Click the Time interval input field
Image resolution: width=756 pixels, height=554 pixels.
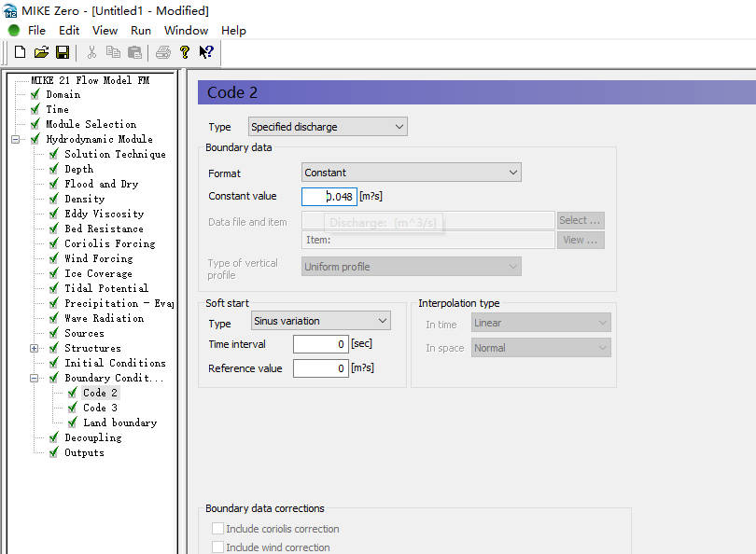point(320,344)
